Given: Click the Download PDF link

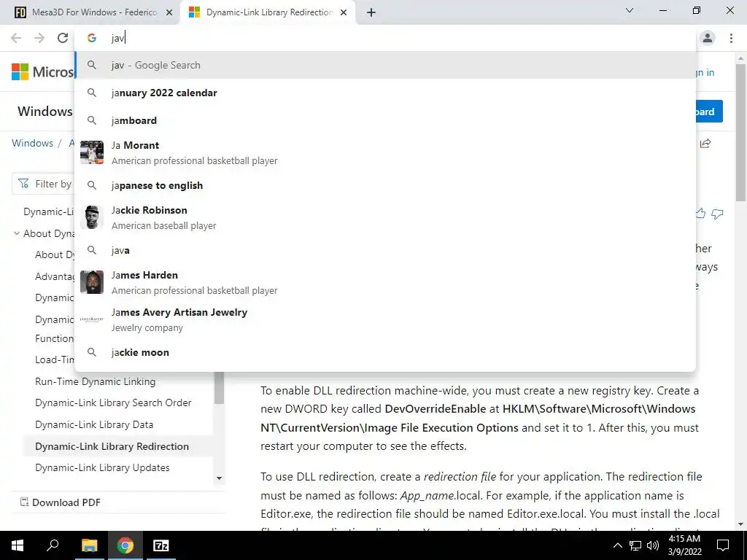Looking at the screenshot, I should [x=61, y=502].
